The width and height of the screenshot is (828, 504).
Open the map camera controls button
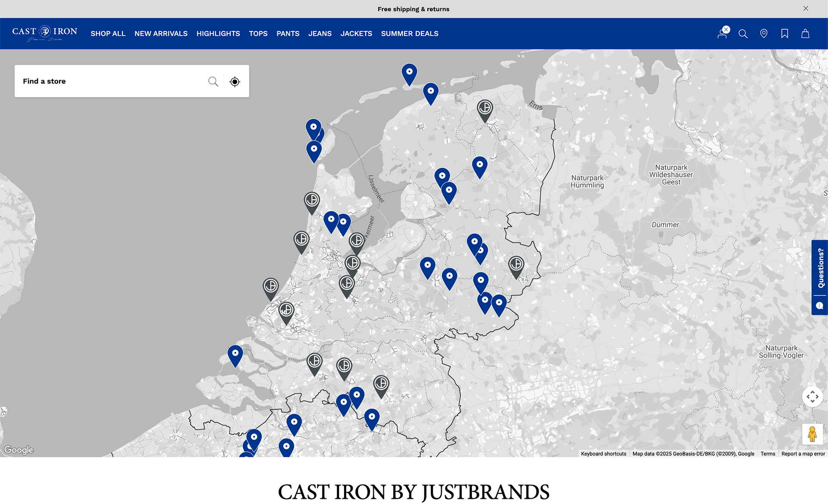[812, 397]
